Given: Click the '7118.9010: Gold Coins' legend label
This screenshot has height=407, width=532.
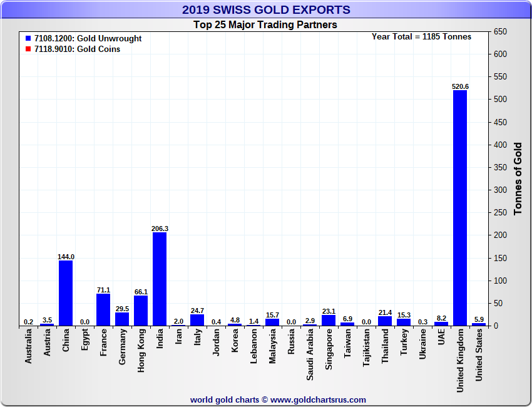Looking at the screenshot, I should pos(78,49).
